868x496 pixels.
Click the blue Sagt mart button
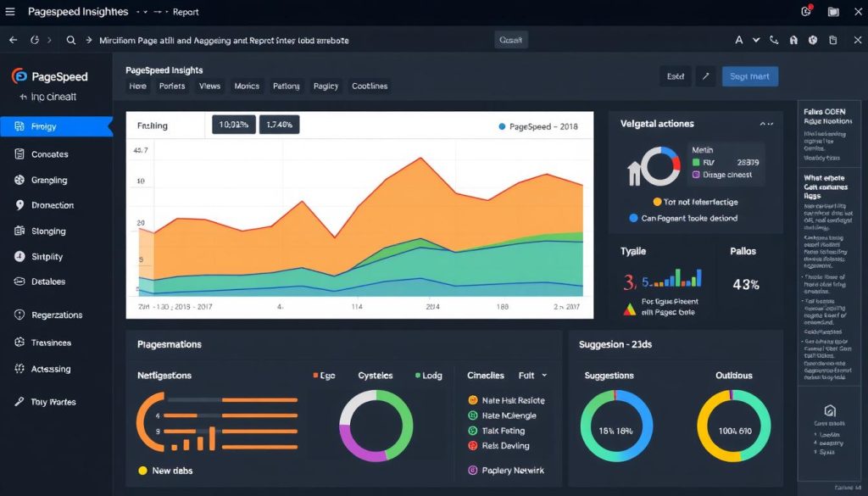[x=749, y=76]
